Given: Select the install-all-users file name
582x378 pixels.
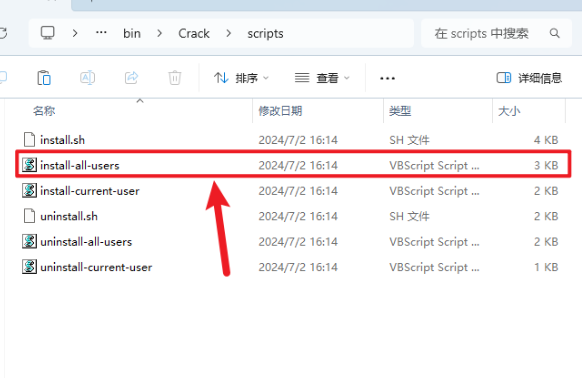Looking at the screenshot, I should click(x=80, y=165).
